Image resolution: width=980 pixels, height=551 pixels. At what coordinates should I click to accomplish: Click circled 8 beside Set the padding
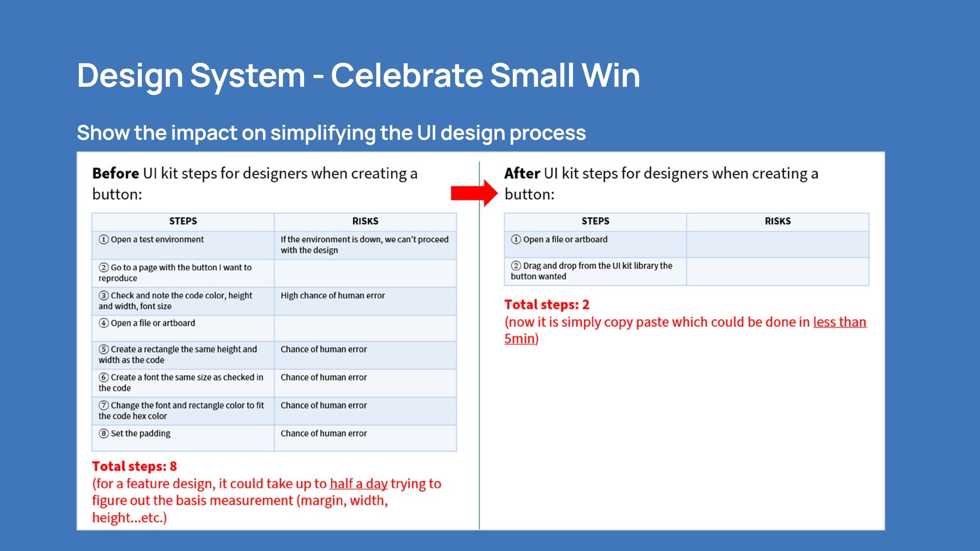104,433
